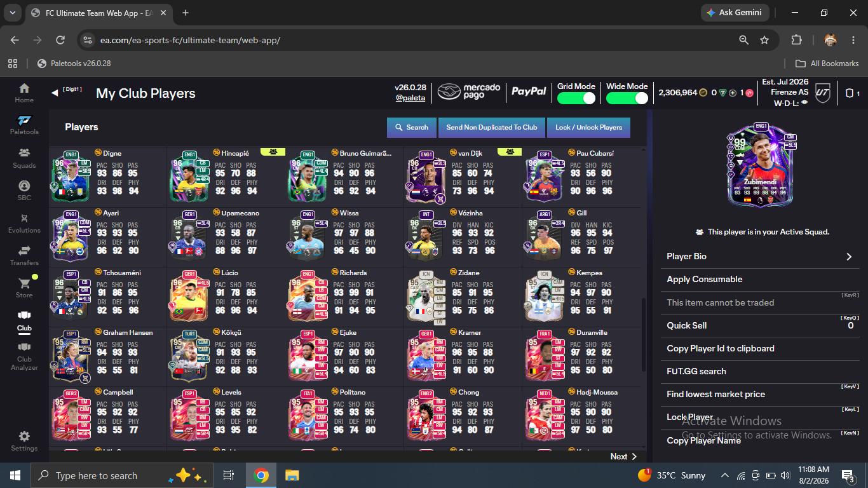The image size is (868, 488).
Task: Select Copy Player Name
Action: 759,440
